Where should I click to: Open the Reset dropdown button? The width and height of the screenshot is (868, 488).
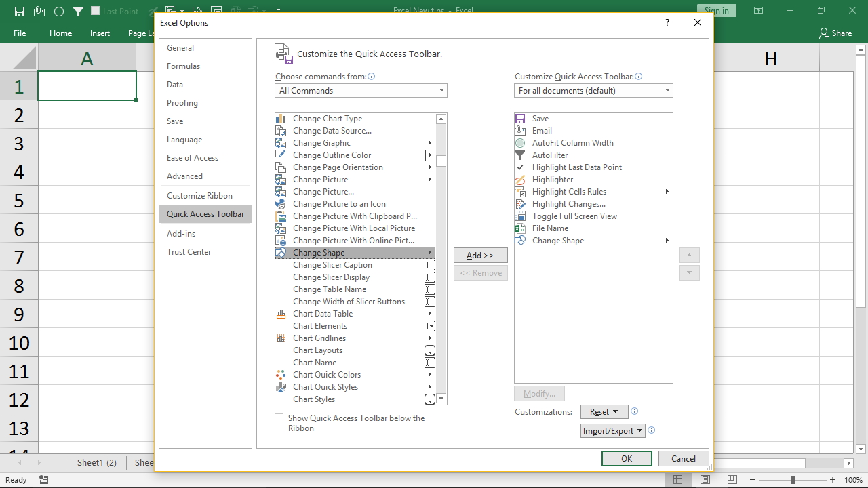pos(604,412)
